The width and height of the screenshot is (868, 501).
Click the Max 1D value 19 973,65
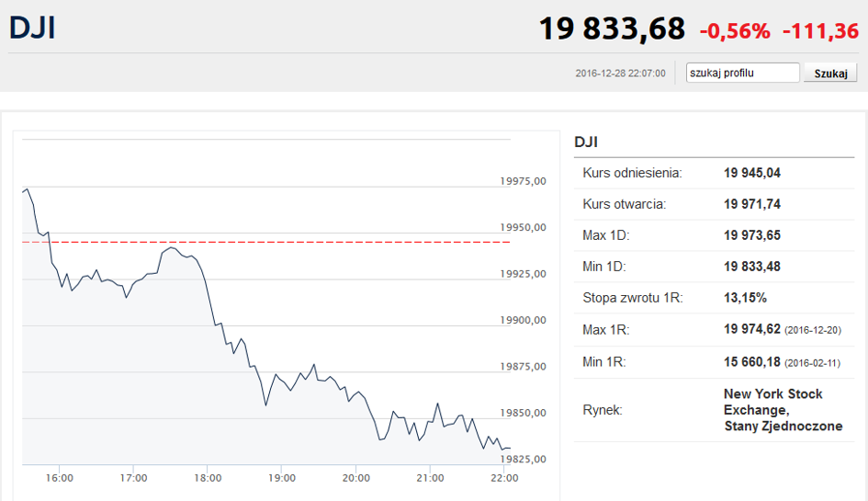pyautogui.click(x=751, y=235)
